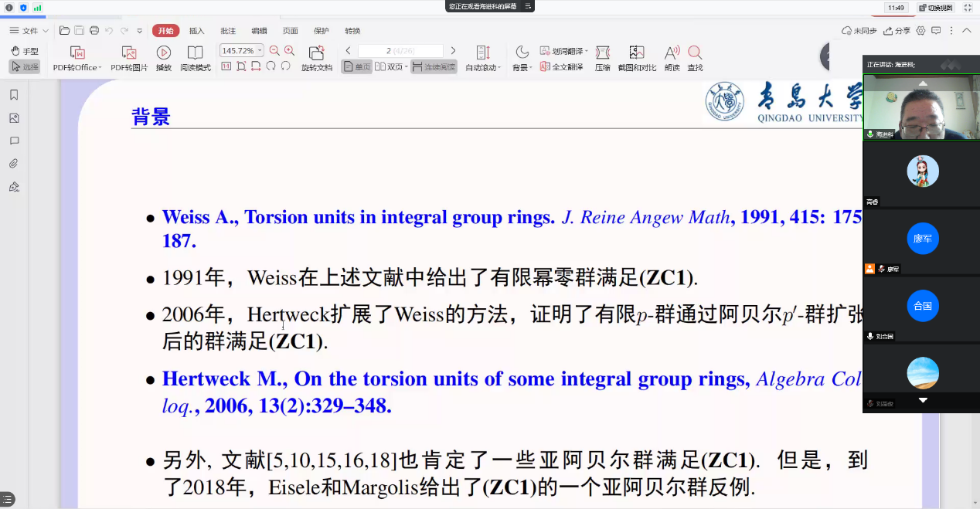The width and height of the screenshot is (980, 509).
Task: Open 阅读模式 reading mode
Action: 195,53
